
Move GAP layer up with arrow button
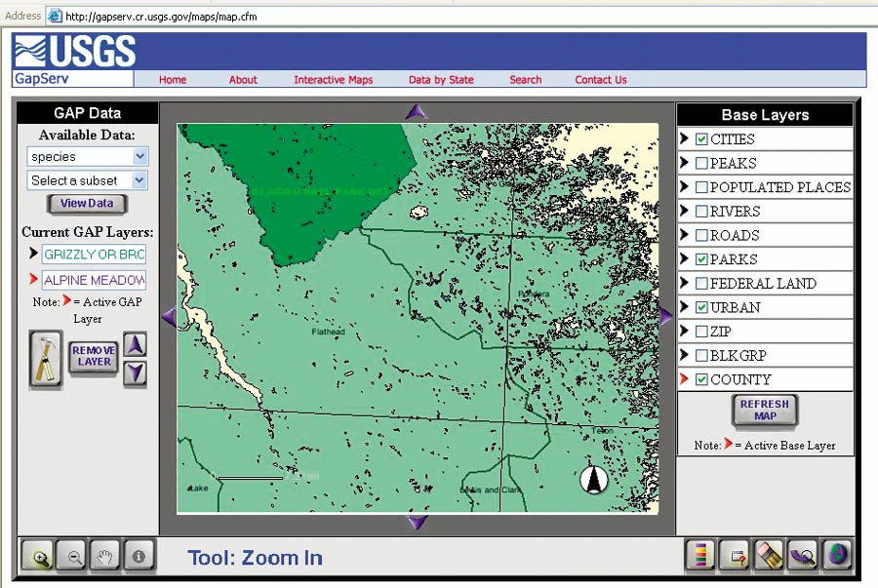click(x=135, y=344)
